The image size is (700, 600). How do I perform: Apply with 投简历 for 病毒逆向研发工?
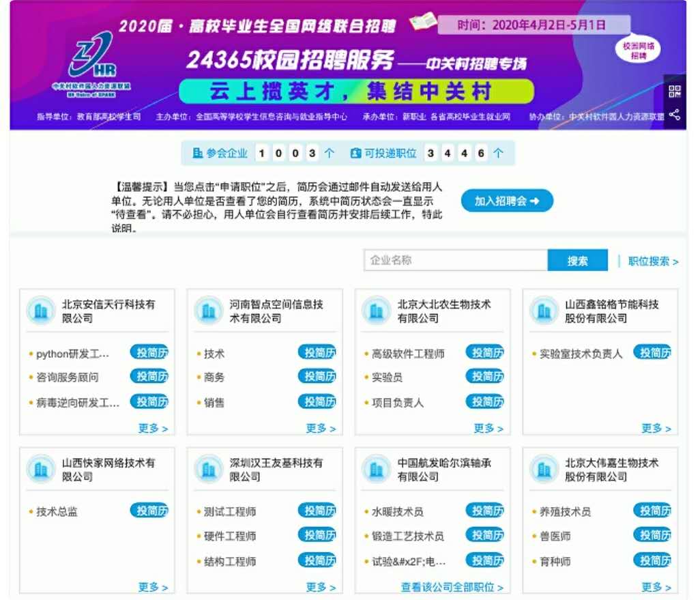coord(149,401)
